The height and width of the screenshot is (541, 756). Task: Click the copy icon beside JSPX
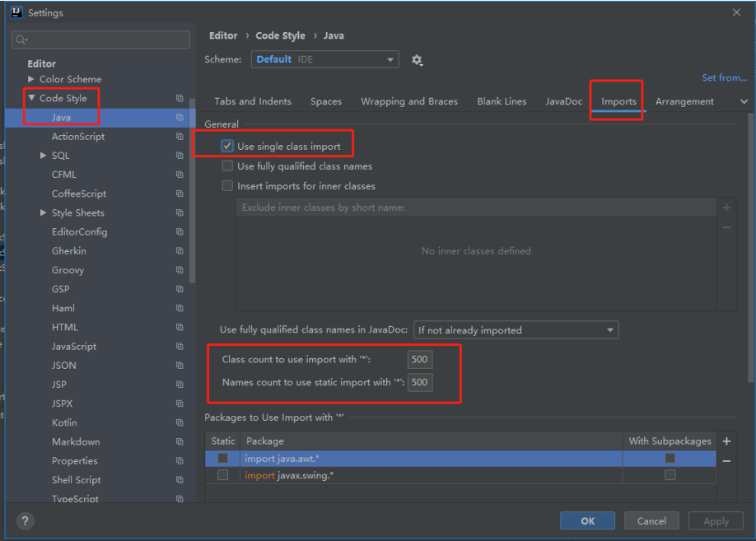click(180, 403)
